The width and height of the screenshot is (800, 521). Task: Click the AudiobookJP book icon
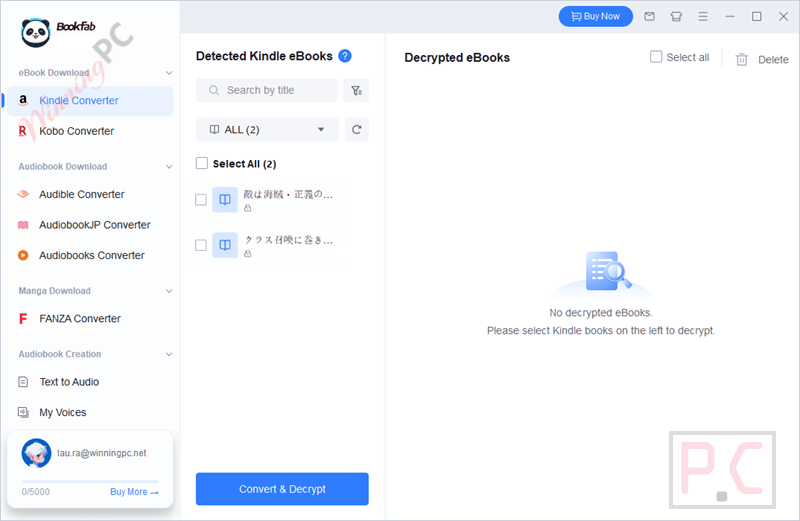tap(23, 225)
